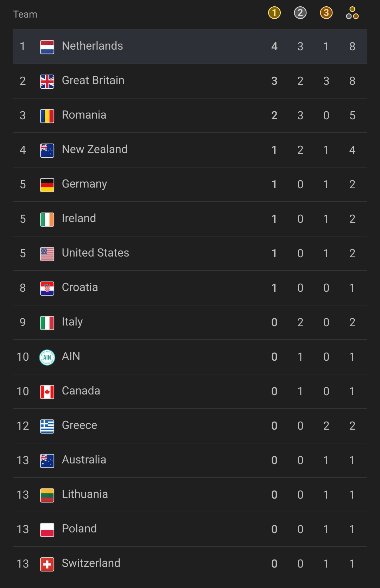Click the Croatia flag icon

tap(47, 288)
